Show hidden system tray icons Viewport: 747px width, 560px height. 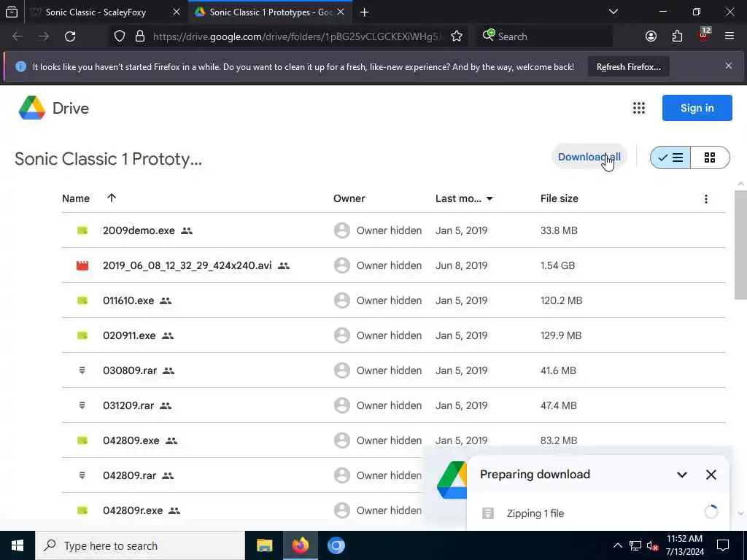coord(617,545)
